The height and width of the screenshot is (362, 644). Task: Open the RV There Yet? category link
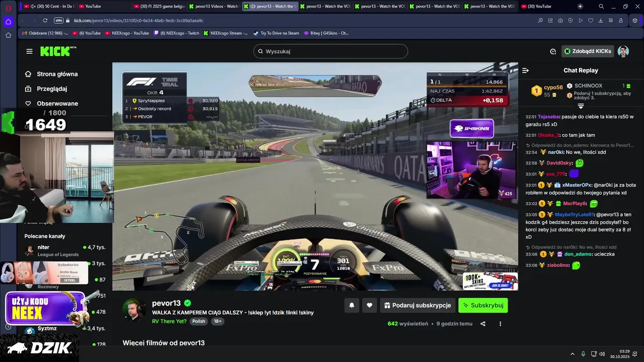tap(169, 321)
